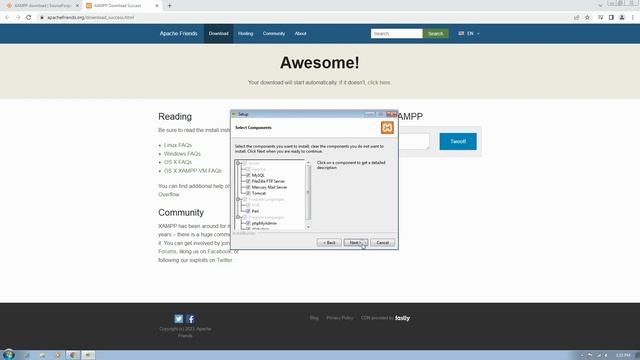Toggle the Perl component checkbox
Screen dimensions: 640x360
pyautogui.click(x=248, y=211)
